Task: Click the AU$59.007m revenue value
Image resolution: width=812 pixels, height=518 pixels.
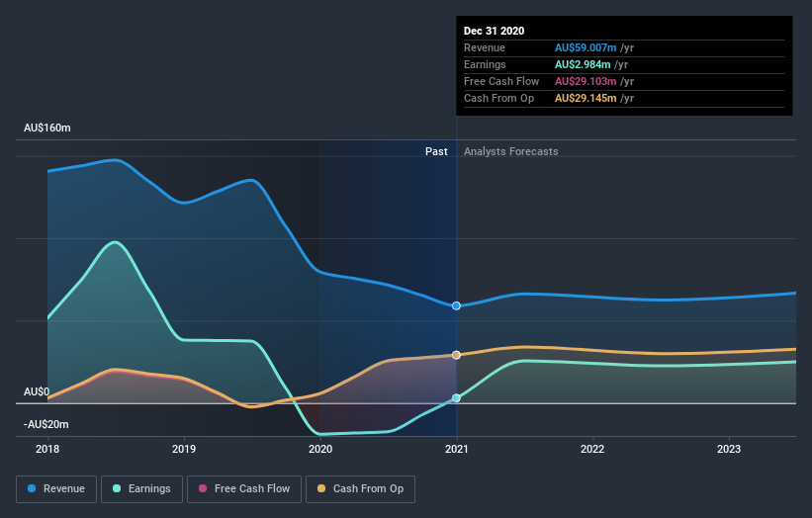Action: point(586,47)
